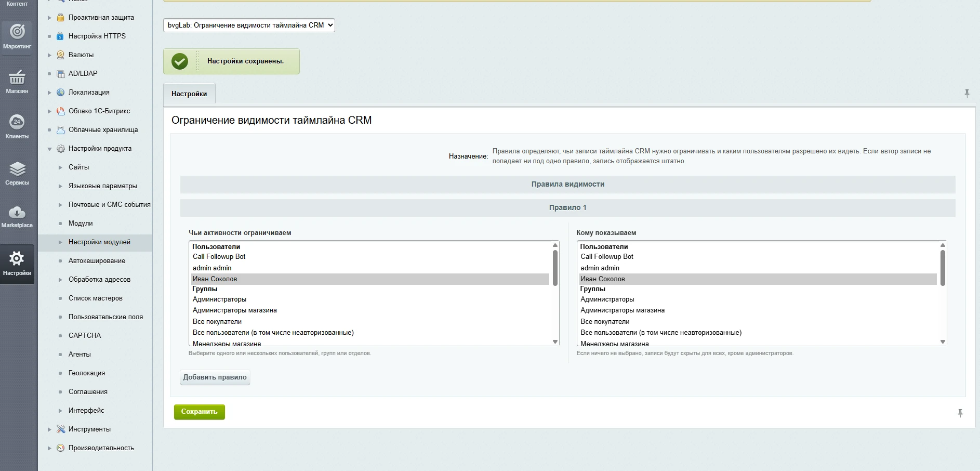Select Иван Соколов in Кому показываем list

click(x=758, y=279)
